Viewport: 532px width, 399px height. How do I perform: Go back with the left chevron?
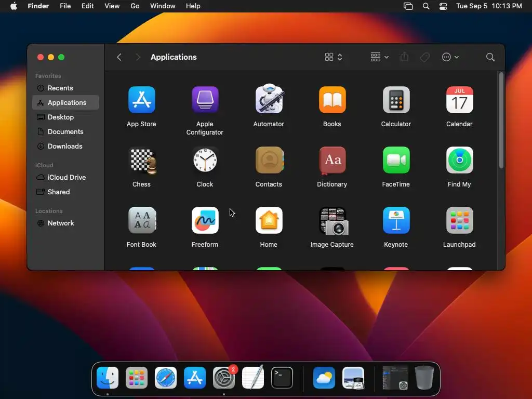tap(119, 57)
